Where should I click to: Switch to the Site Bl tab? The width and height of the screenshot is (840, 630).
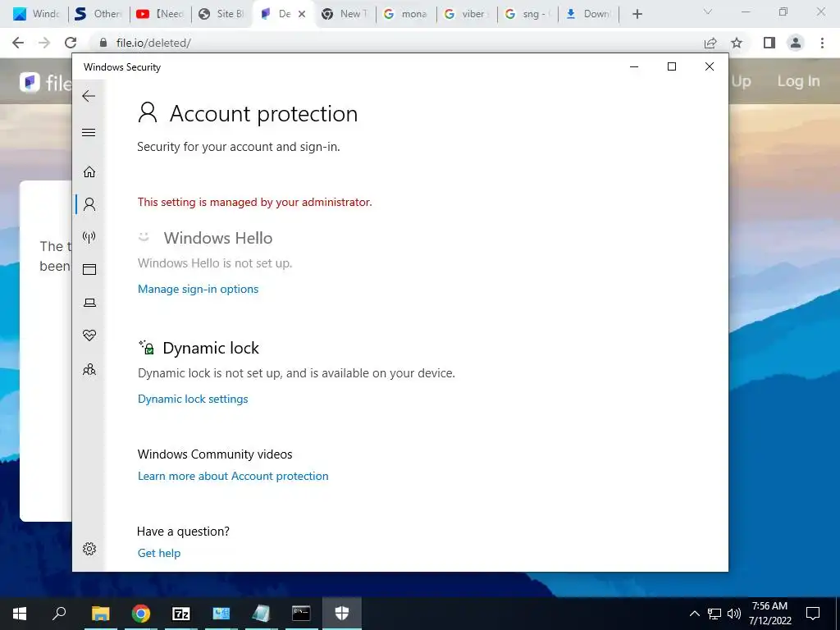[221, 14]
